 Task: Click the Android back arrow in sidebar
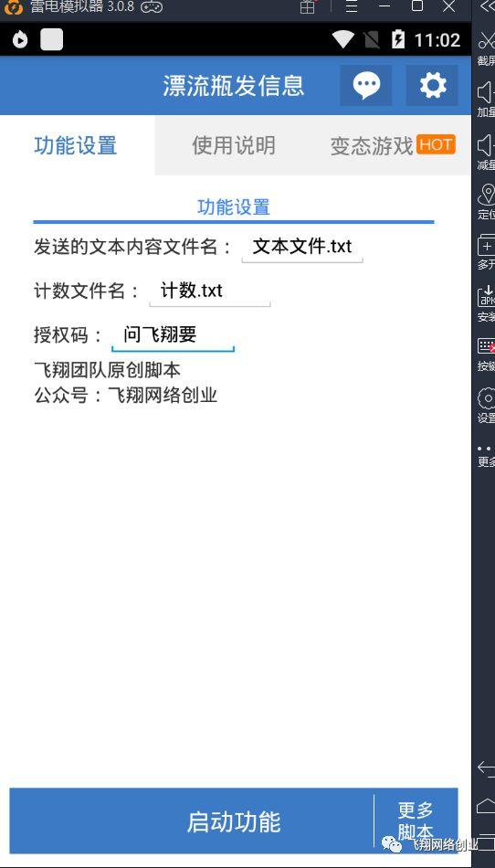[x=486, y=767]
